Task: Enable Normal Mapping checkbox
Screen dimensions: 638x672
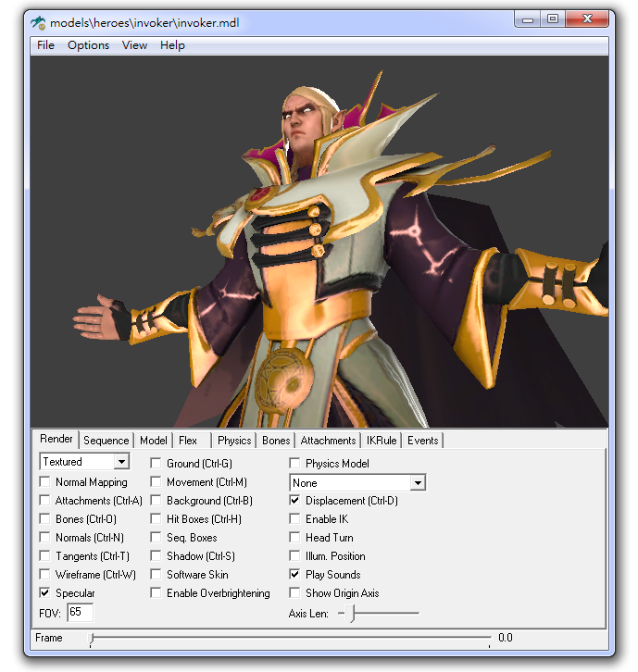Action: 44,481
